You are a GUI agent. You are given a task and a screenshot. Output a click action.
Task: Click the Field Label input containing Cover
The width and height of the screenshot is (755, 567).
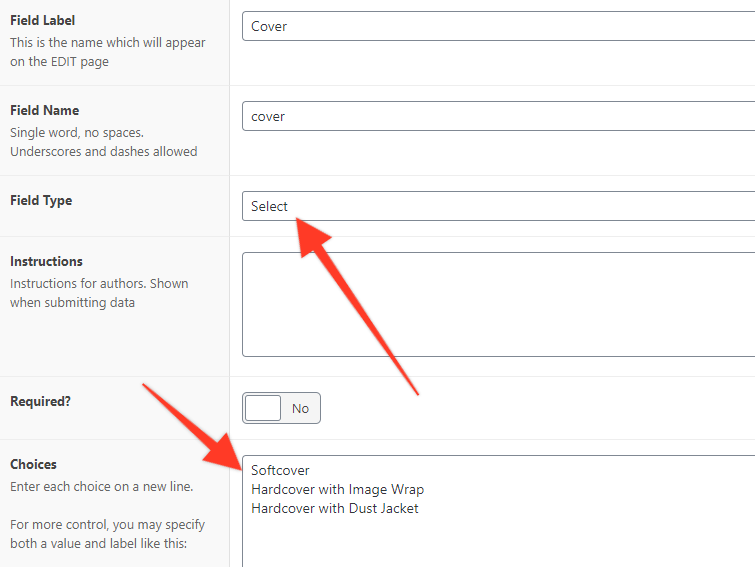[x=498, y=26]
